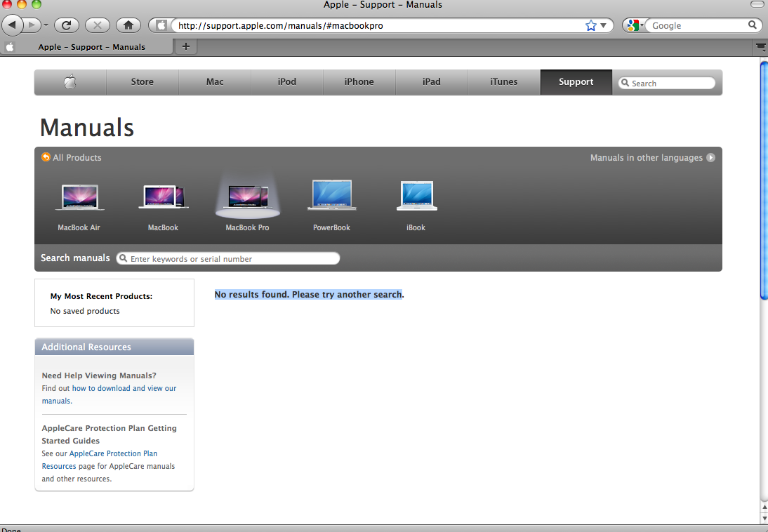768x532 pixels.
Task: Reload the page with the refresh button
Action: 67,25
